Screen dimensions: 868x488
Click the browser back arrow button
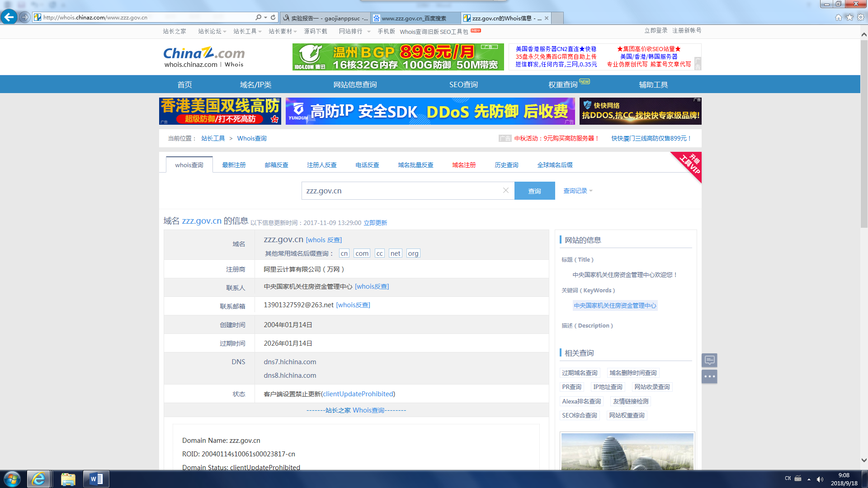point(9,17)
